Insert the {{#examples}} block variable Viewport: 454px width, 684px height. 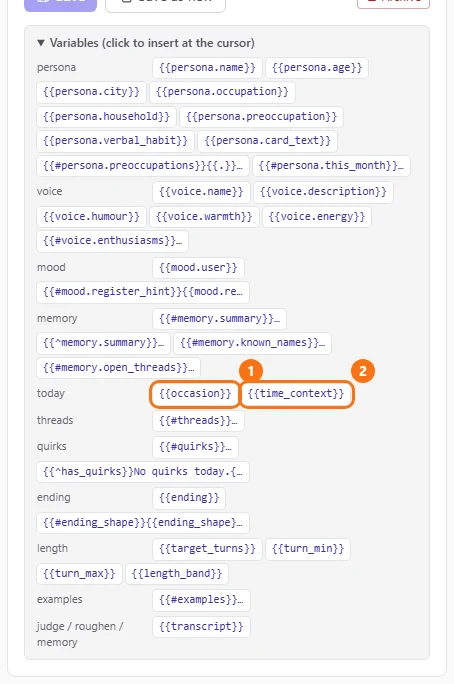(x=201, y=600)
